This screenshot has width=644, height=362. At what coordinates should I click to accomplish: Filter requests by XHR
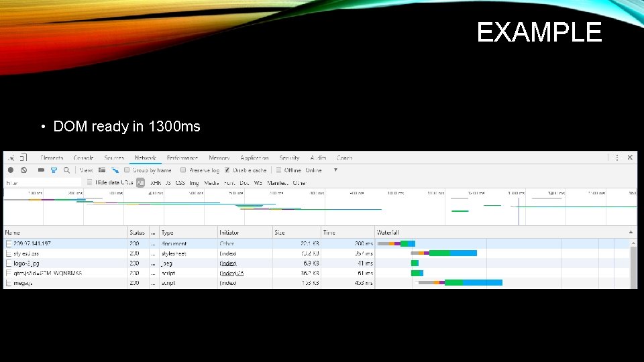(156, 183)
